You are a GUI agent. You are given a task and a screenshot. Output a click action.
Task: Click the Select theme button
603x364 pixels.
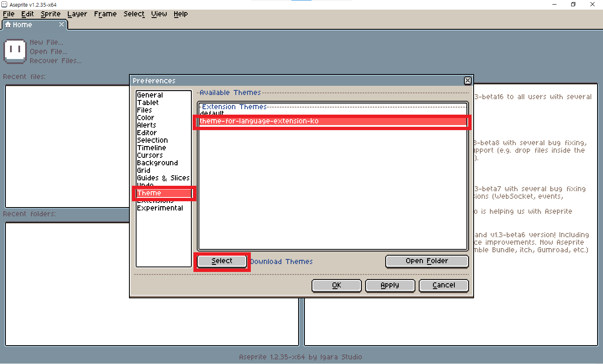coord(222,261)
